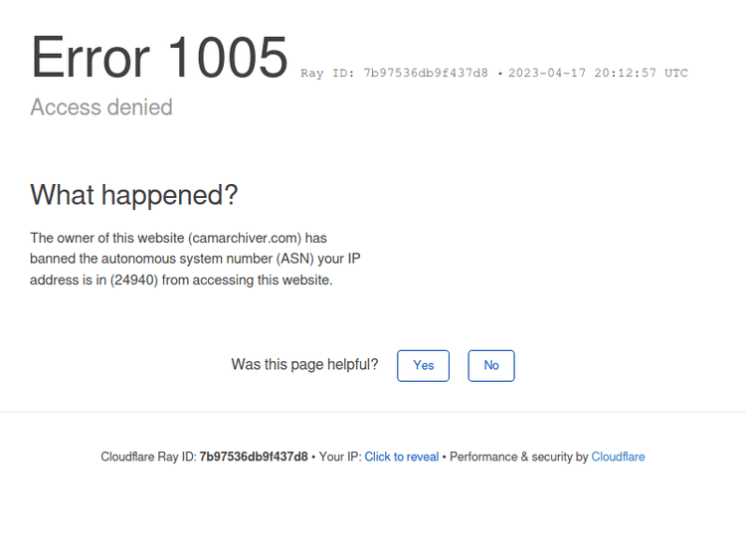The width and height of the screenshot is (746, 560).
Task: Click the camarchiver.com domain text
Action: (x=245, y=238)
